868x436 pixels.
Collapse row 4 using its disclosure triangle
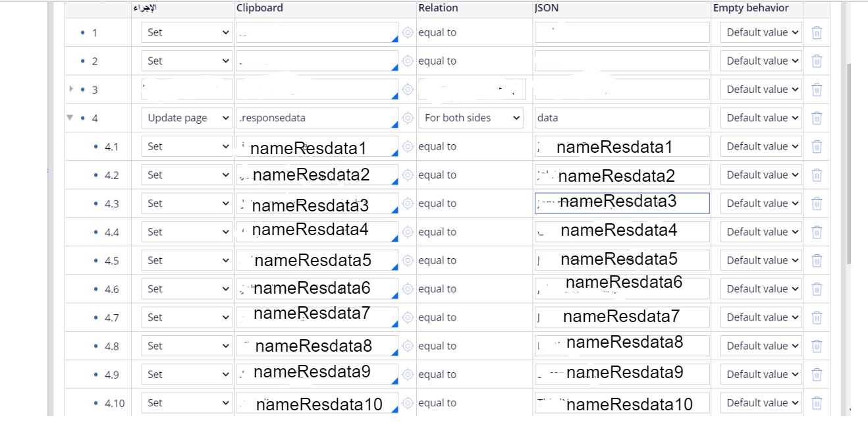point(70,117)
